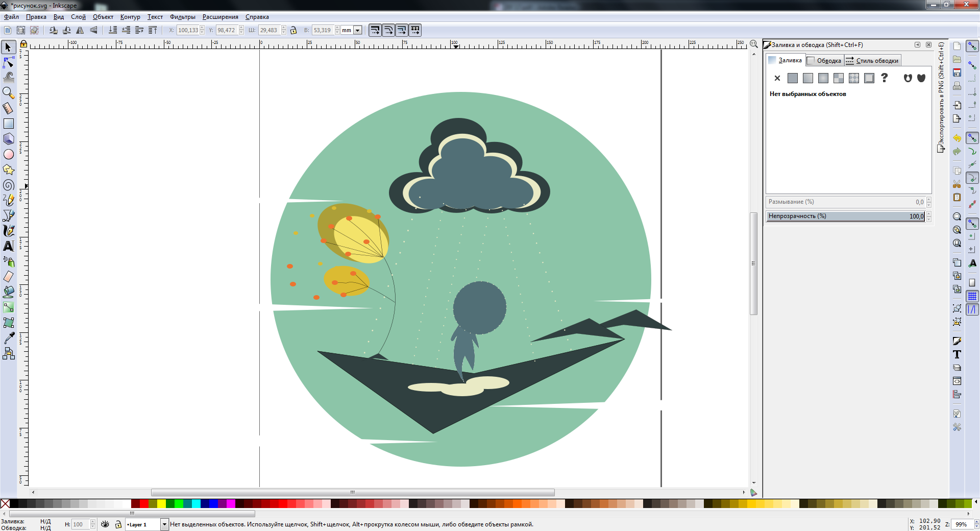
Task: Open the Расширения menu
Action: pyautogui.click(x=220, y=17)
